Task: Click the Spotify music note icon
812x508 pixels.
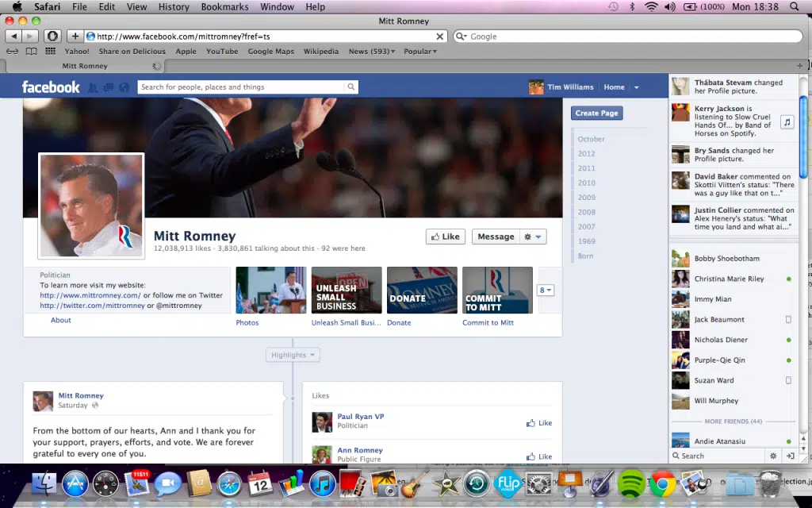Action: [x=787, y=121]
